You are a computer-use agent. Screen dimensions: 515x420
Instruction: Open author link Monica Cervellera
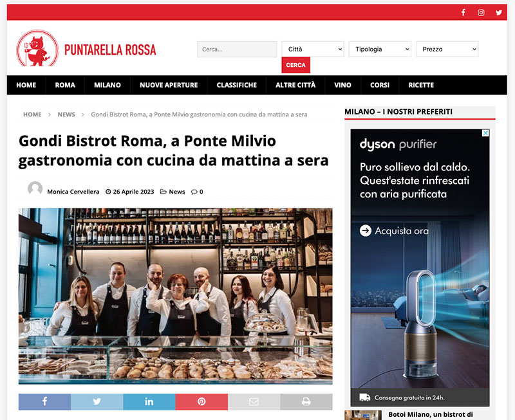pyautogui.click(x=73, y=192)
